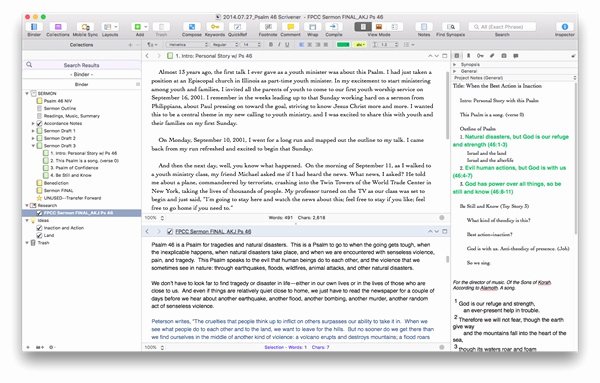Screen dimensions: 600x383
Task: Select the document View Mode button
Action: click(x=363, y=27)
